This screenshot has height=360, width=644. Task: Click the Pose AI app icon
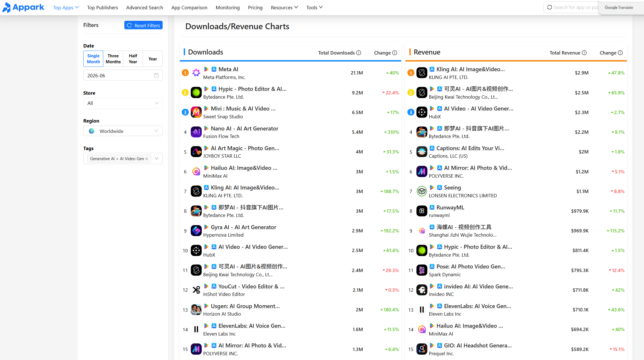click(422, 270)
